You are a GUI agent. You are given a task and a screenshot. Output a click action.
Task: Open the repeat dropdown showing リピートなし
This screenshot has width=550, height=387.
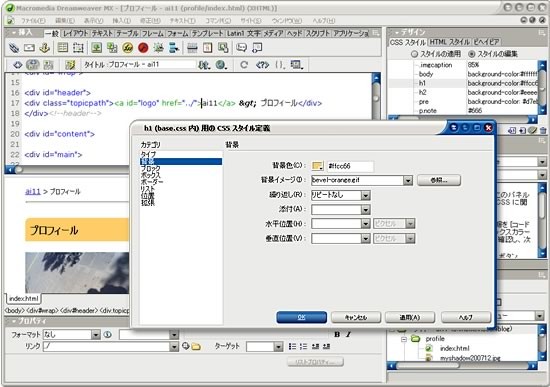click(x=365, y=195)
